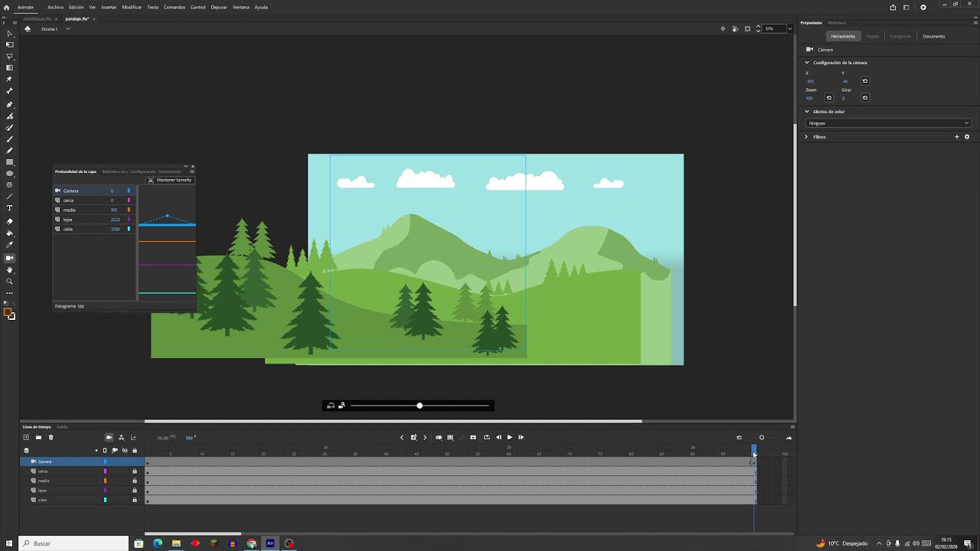Select the black arrow Selection tool

9,34
